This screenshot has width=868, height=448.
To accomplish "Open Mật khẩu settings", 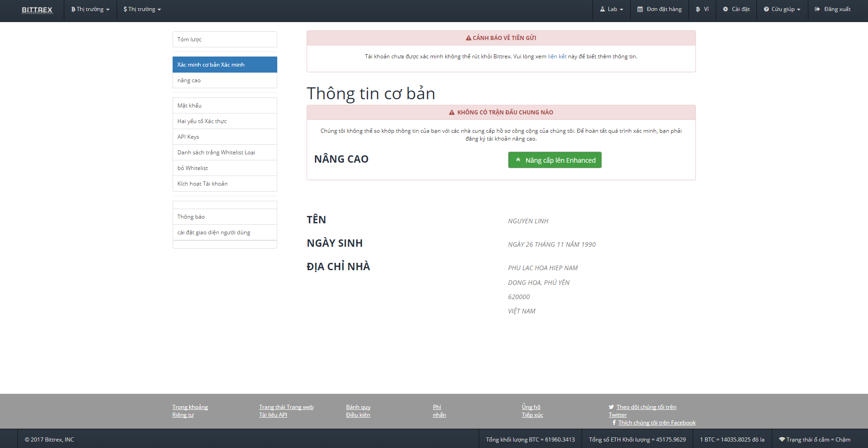I will [x=225, y=106].
